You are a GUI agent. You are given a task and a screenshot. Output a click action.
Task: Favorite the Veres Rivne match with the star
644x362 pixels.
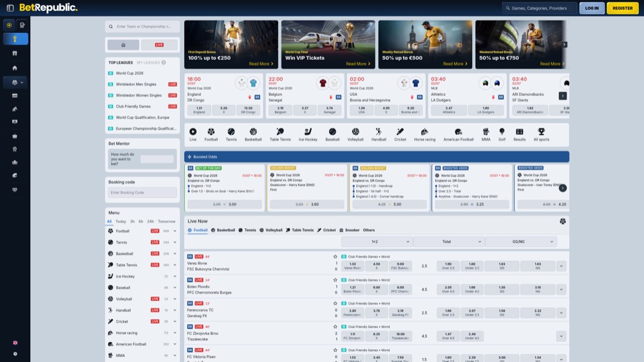click(335, 256)
